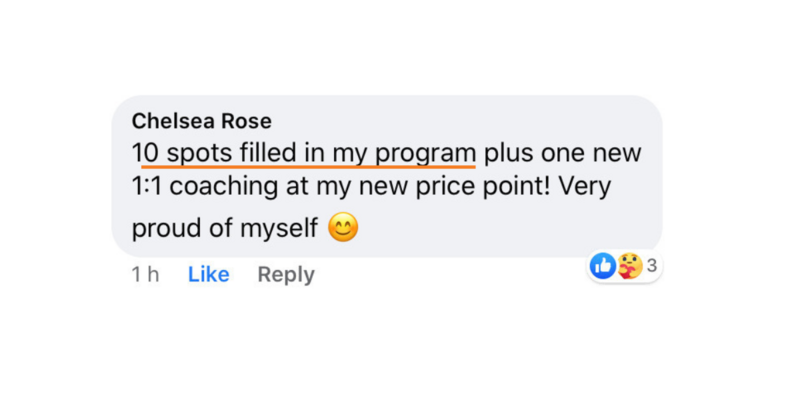The image size is (800, 400).
Task: Click the word 'coaching' in the comment
Action: (x=223, y=188)
